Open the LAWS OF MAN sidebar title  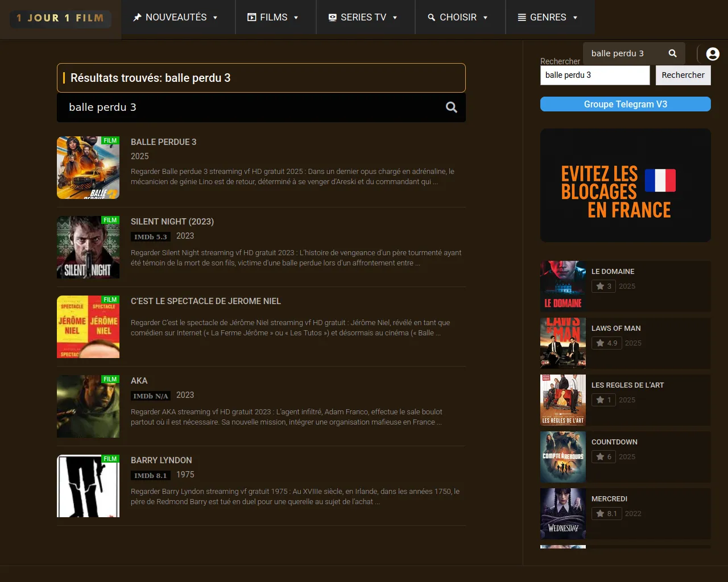616,329
